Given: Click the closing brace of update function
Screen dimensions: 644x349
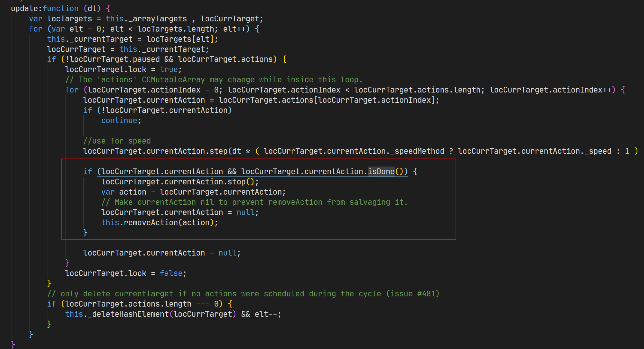Looking at the screenshot, I should 13,344.
